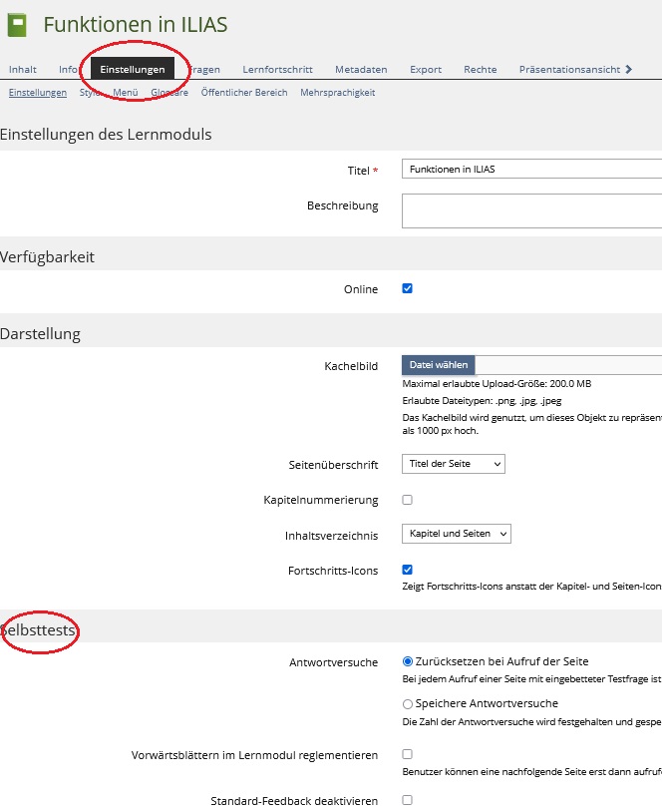Open the Lernfortschritt tab
Screen dimensions: 662x812
[277, 70]
